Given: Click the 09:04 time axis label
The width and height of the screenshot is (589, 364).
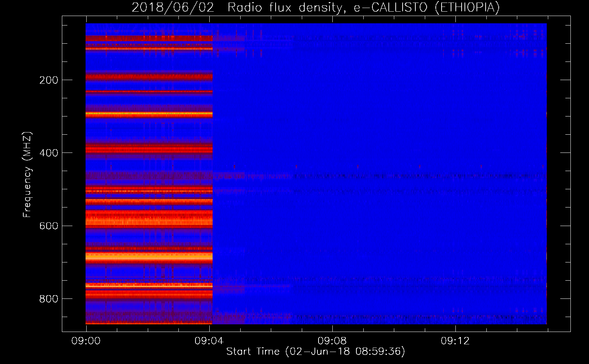Looking at the screenshot, I should 209,341.
